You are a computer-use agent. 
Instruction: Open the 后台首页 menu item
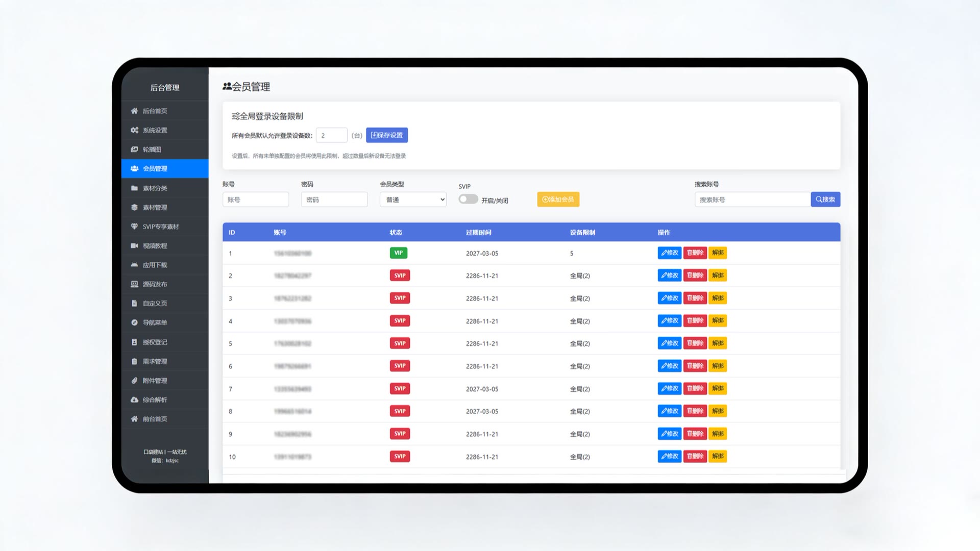(134, 110)
